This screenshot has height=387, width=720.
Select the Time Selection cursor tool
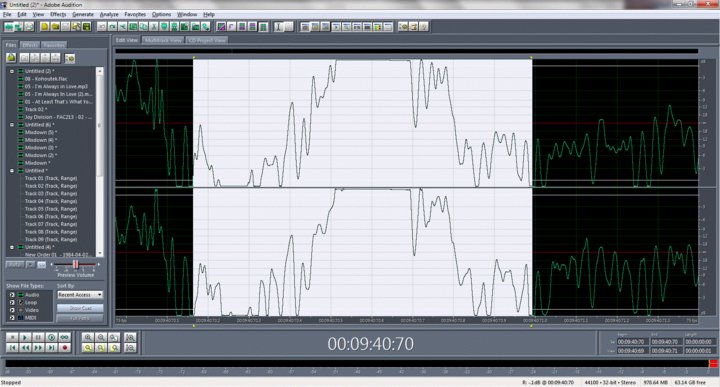(278, 27)
